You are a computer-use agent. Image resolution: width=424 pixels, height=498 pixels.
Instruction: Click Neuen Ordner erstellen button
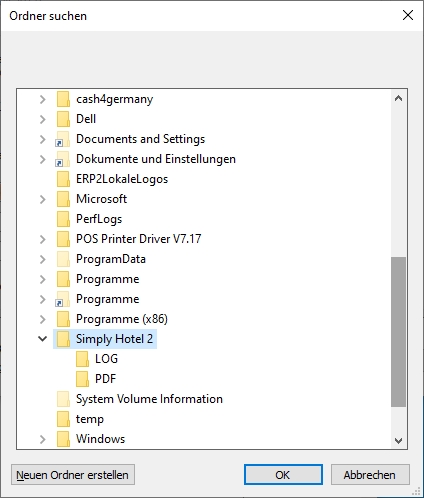(73, 475)
